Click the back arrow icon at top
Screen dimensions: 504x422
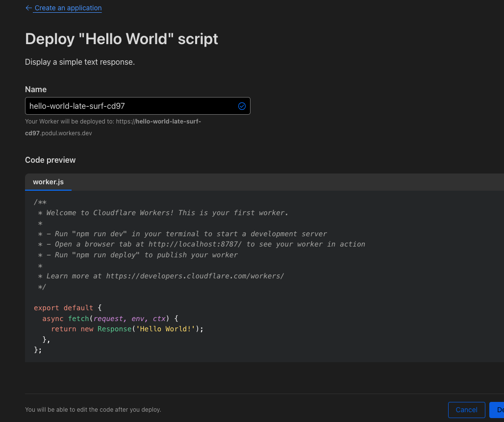click(28, 8)
